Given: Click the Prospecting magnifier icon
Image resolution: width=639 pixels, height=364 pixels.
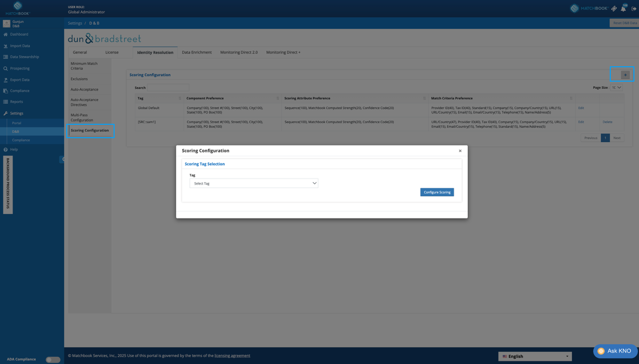Looking at the screenshot, I should [x=6, y=69].
